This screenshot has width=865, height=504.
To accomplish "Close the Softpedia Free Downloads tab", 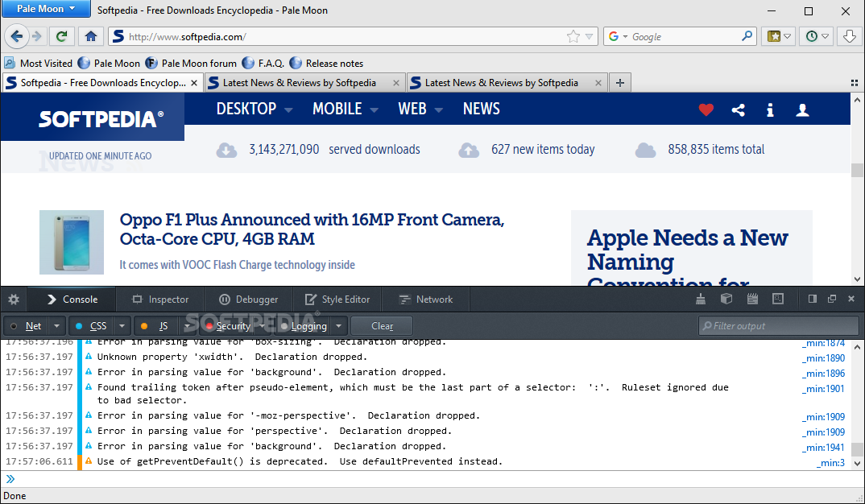I will point(193,83).
